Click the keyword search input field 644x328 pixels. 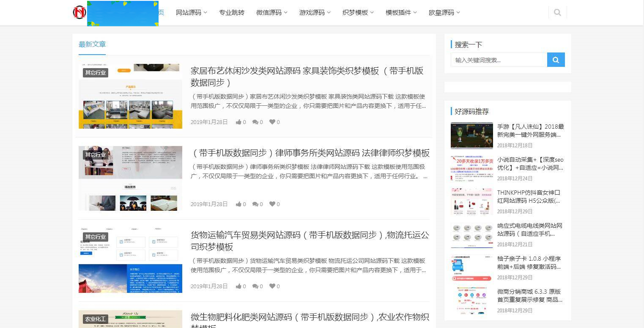tap(499, 60)
